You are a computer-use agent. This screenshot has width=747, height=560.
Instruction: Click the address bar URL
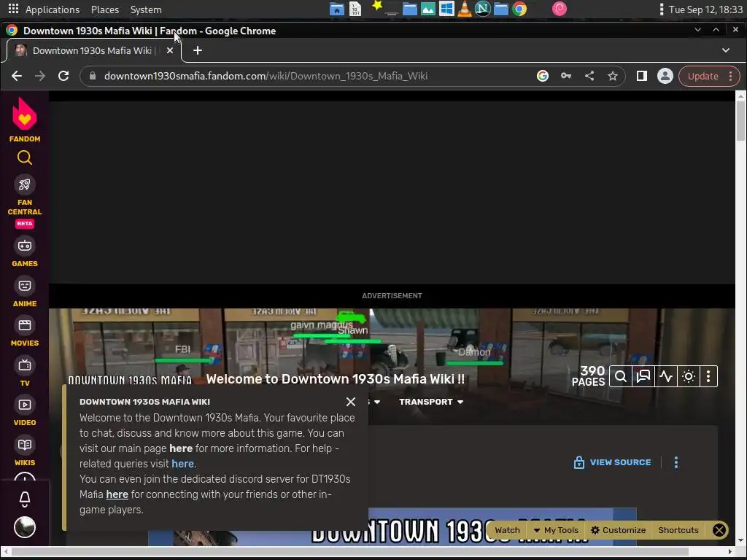pyautogui.click(x=266, y=76)
